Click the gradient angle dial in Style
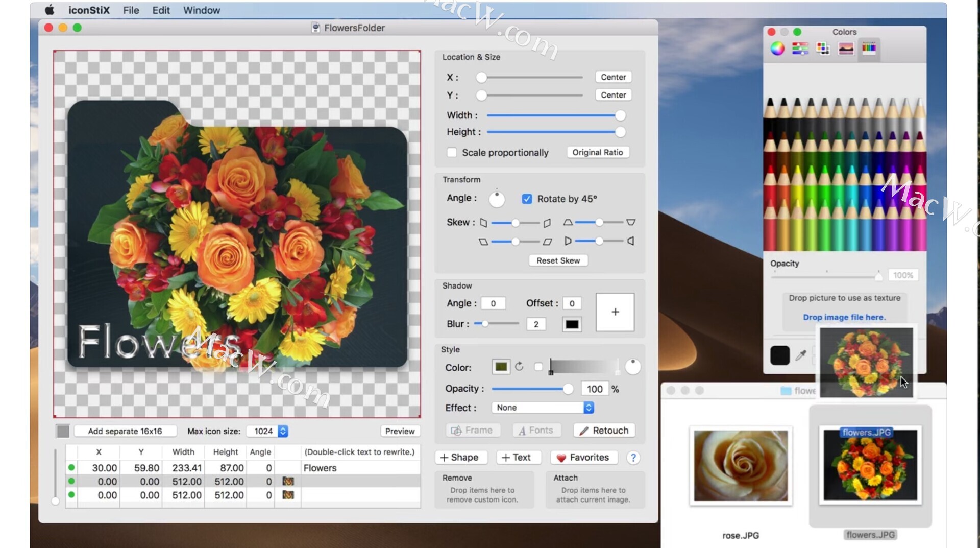Screen dimensions: 980x548 (x=632, y=367)
